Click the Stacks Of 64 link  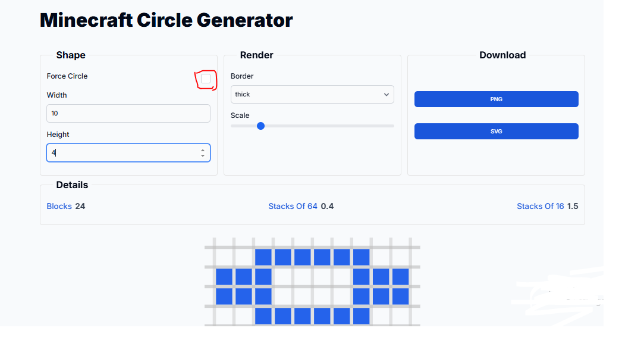293,207
